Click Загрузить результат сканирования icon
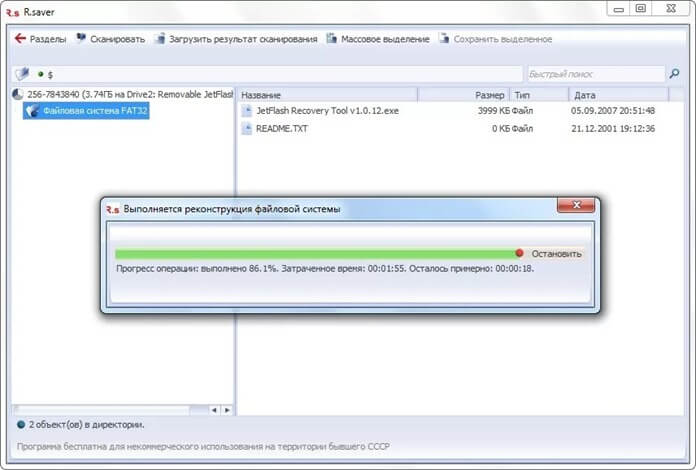The height and width of the screenshot is (470, 696). (160, 39)
